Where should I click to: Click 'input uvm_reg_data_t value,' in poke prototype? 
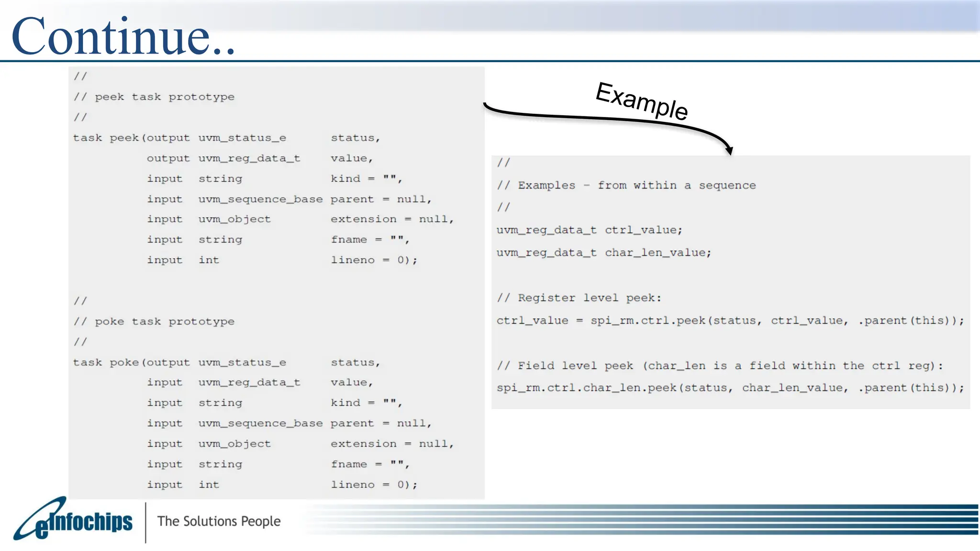point(260,383)
